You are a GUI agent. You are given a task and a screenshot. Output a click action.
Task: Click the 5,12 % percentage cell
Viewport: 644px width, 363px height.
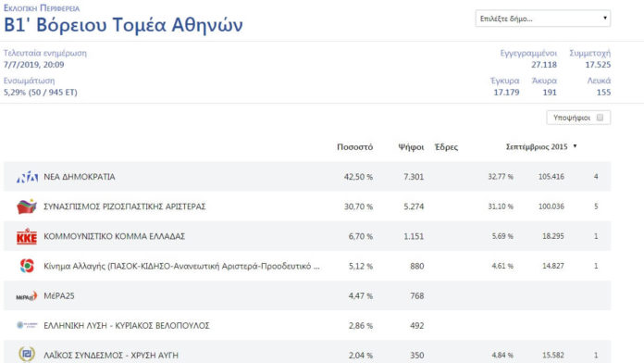pyautogui.click(x=360, y=266)
